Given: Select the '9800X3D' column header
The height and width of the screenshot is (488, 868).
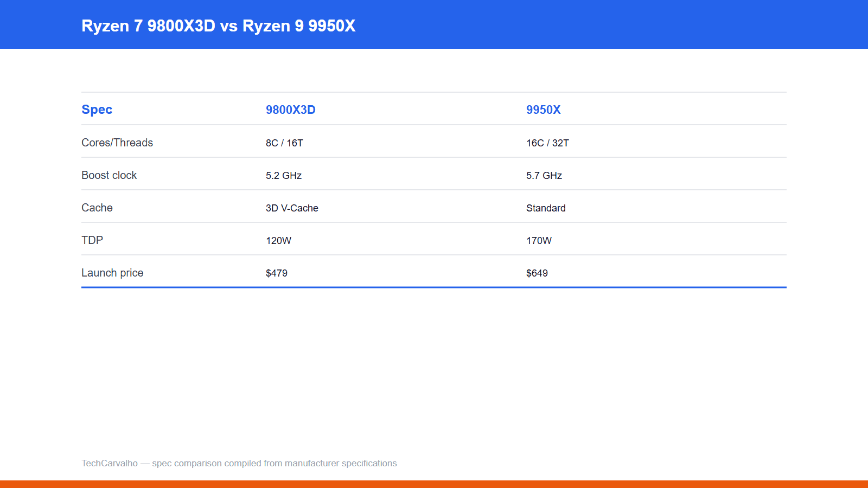Looking at the screenshot, I should point(291,110).
